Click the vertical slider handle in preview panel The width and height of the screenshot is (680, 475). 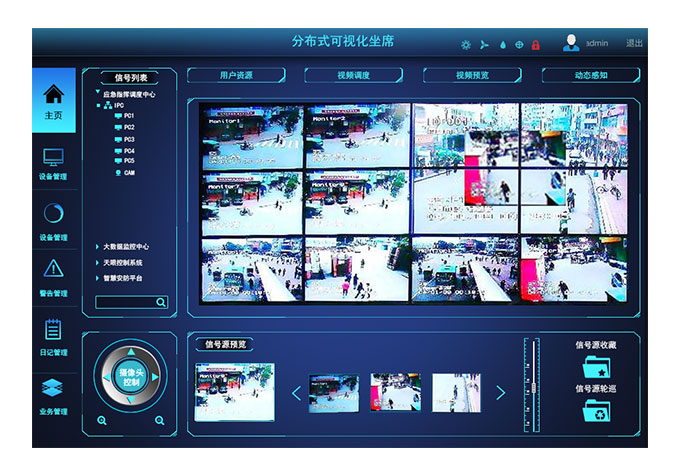[x=534, y=388]
